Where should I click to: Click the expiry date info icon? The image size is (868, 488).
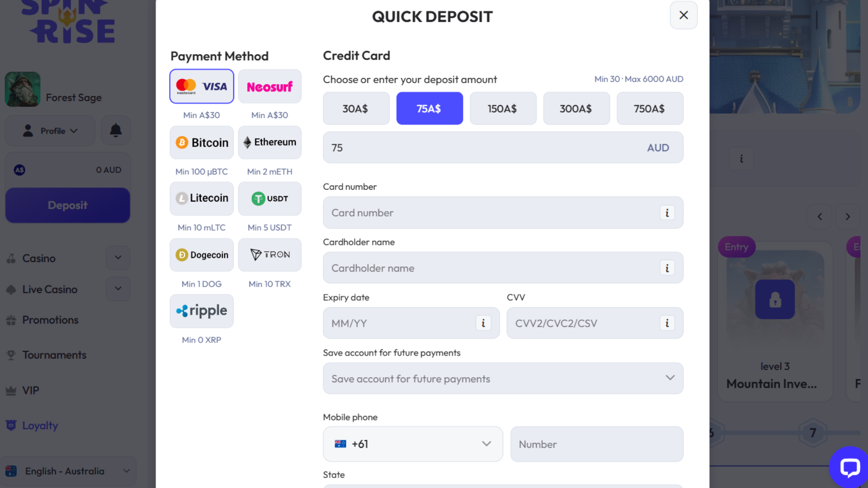pyautogui.click(x=483, y=324)
